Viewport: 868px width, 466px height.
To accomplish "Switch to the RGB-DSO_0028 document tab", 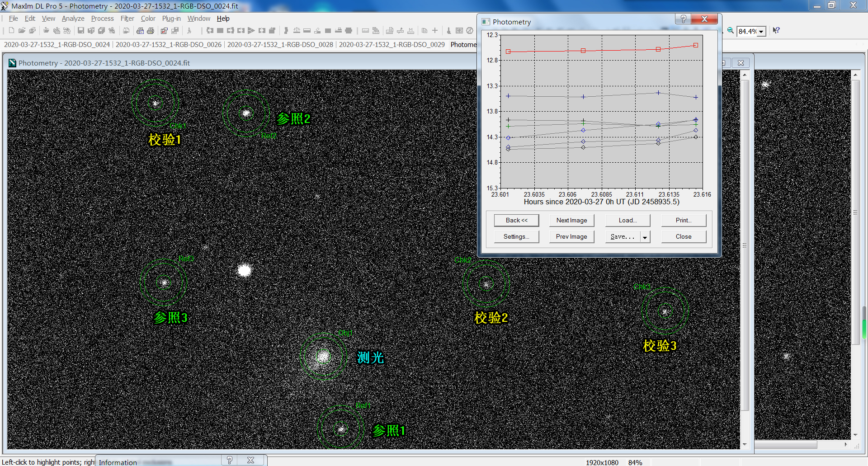I will coord(280,44).
